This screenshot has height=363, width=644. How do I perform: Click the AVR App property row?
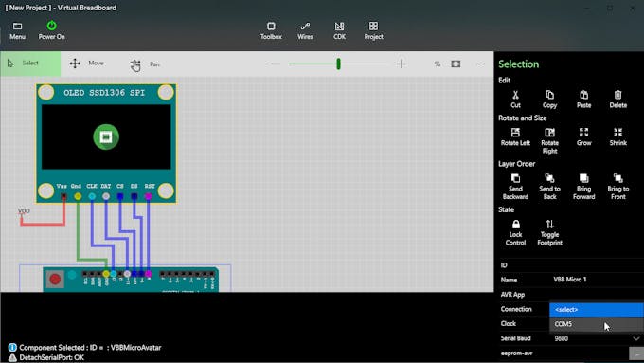click(x=571, y=295)
